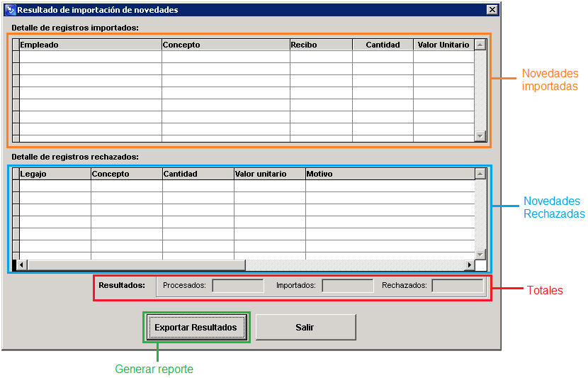Select Concepto header in imported grid
The width and height of the screenshot is (588, 378).
[226, 45]
